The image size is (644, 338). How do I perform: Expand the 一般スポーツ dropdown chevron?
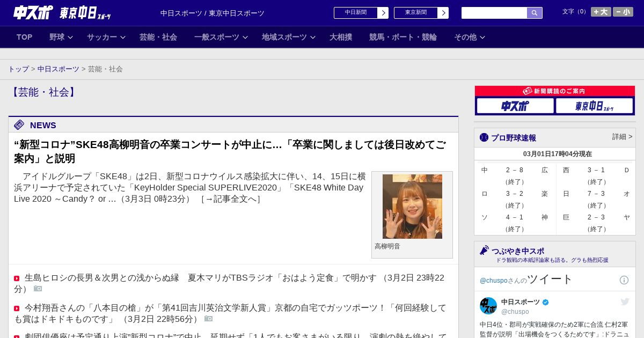click(245, 38)
